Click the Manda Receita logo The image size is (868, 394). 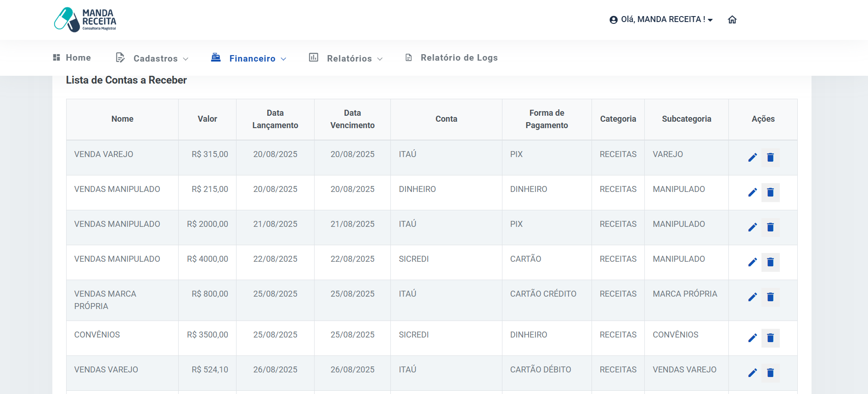pos(85,20)
